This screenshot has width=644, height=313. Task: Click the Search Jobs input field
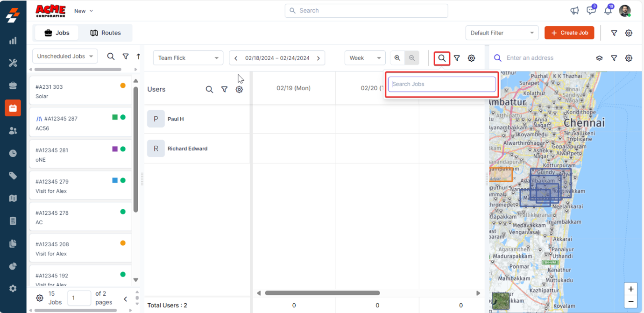point(442,84)
